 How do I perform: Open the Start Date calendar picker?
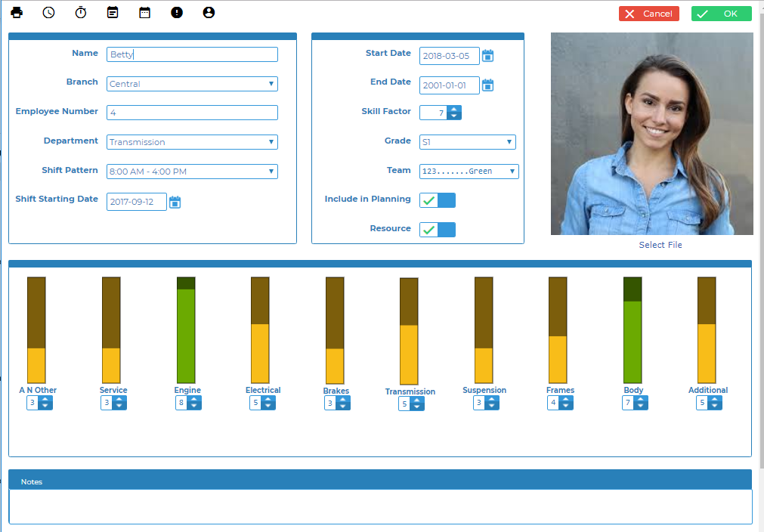click(488, 56)
